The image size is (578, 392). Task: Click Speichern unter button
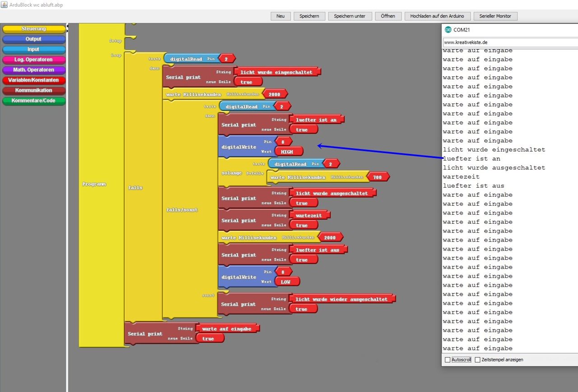pyautogui.click(x=350, y=16)
